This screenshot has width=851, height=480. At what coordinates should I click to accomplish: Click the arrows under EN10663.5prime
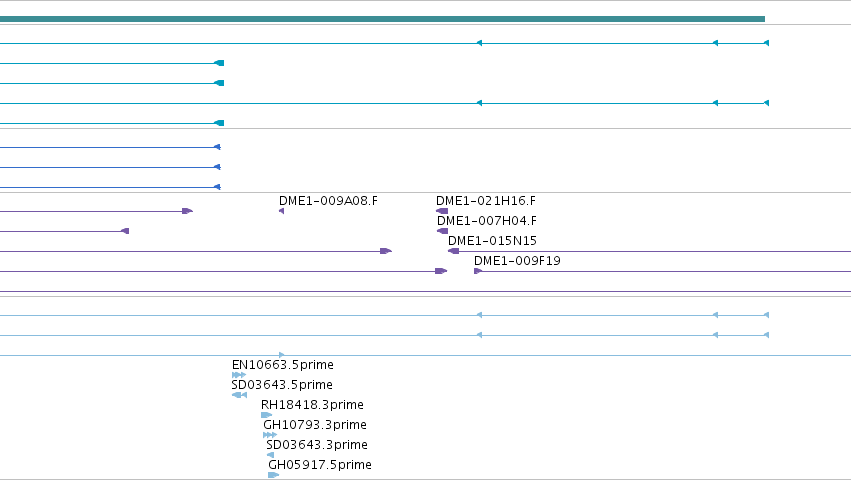coord(239,375)
